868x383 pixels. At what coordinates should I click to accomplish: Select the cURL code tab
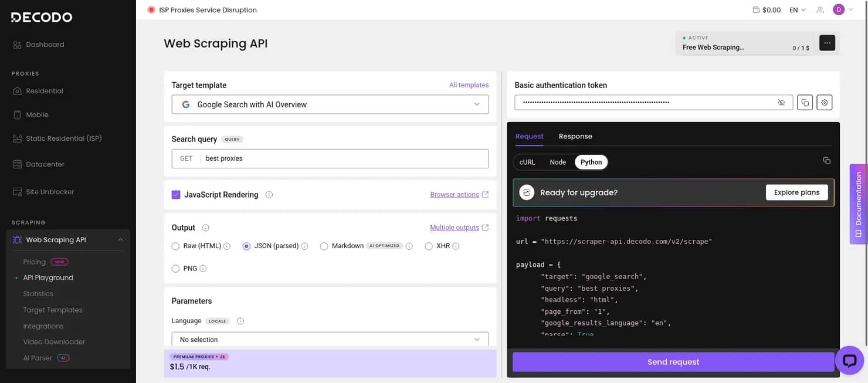click(527, 162)
